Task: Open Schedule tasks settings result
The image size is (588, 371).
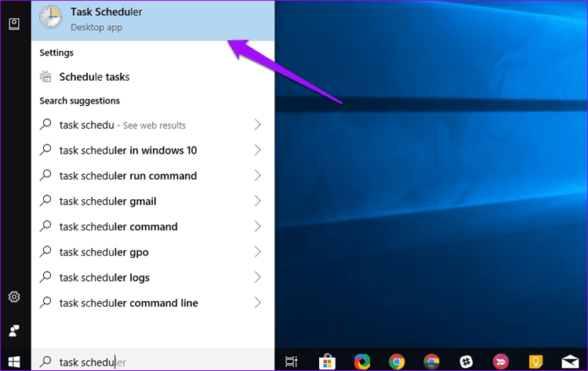Action: (x=153, y=77)
